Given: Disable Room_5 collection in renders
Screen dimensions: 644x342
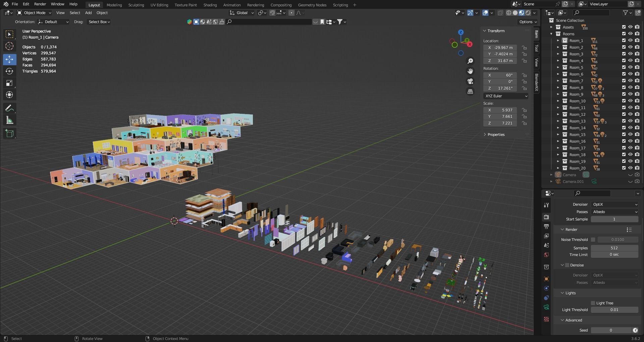Looking at the screenshot, I should [x=637, y=67].
